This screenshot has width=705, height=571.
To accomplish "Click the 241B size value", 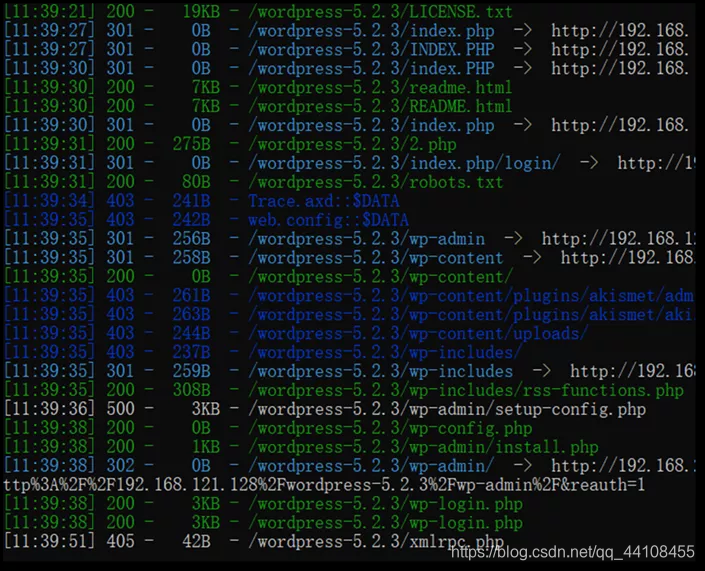I will [x=192, y=201].
